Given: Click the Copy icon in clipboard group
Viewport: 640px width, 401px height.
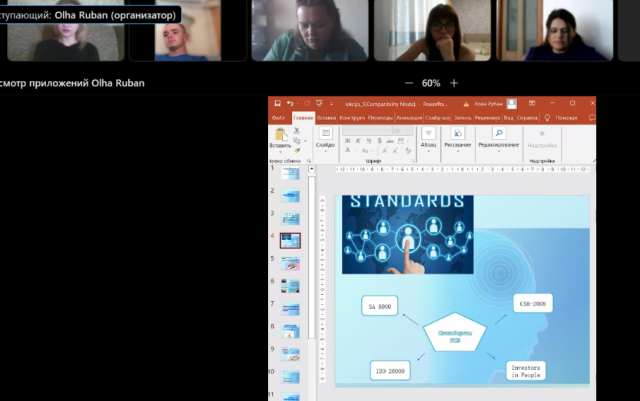Looking at the screenshot, I should point(297,140).
